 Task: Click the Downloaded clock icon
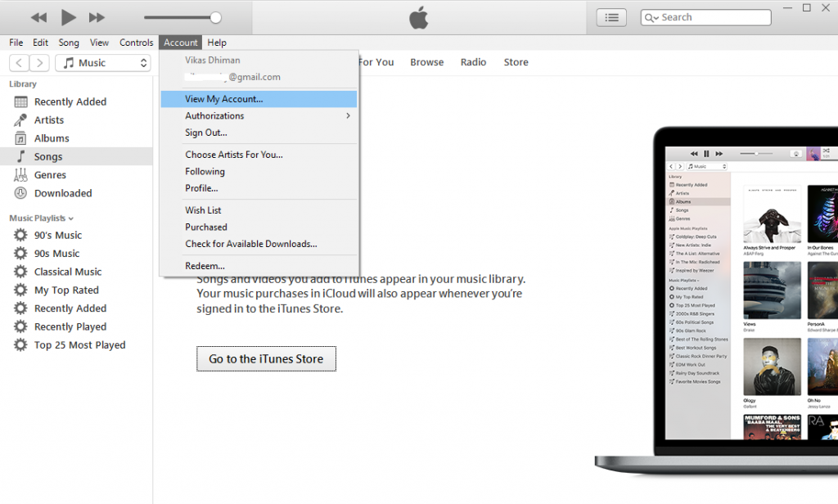point(20,193)
